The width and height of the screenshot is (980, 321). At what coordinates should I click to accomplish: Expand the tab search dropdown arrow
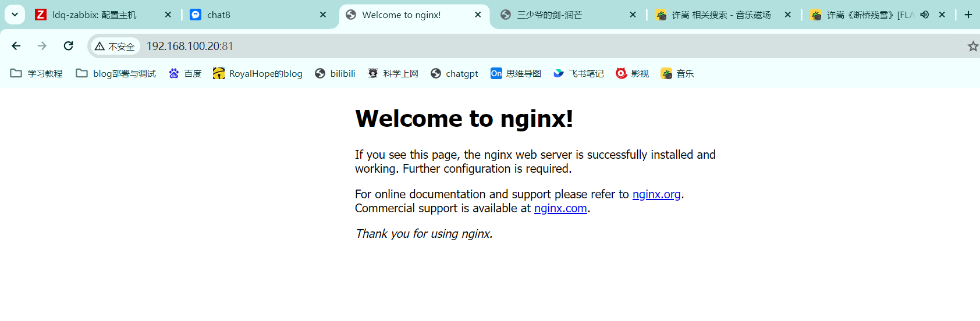(15, 15)
